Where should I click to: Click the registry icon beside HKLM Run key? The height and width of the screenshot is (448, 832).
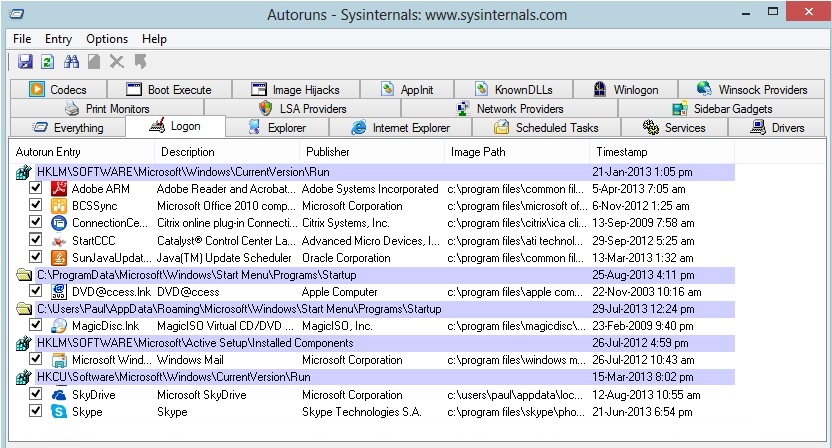(x=23, y=172)
